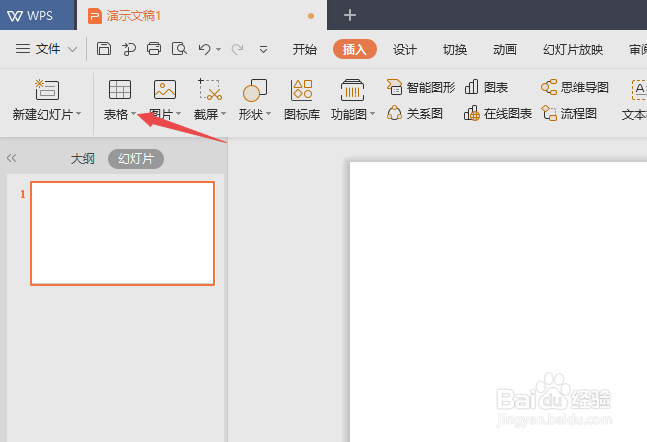Open the 文件 menu
This screenshot has width=647, height=442.
pos(38,49)
